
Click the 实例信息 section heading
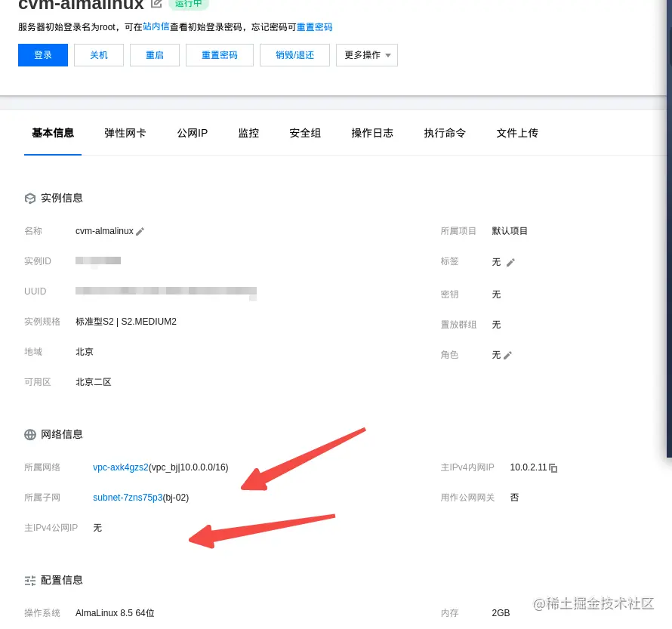click(62, 198)
